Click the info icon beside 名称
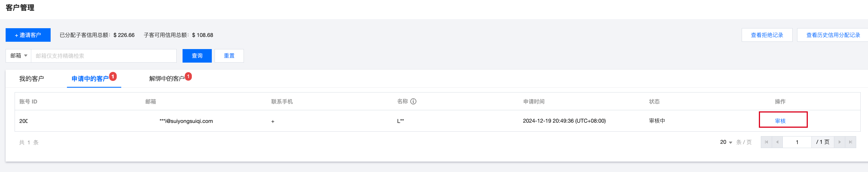Image resolution: width=868 pixels, height=172 pixels. [413, 102]
